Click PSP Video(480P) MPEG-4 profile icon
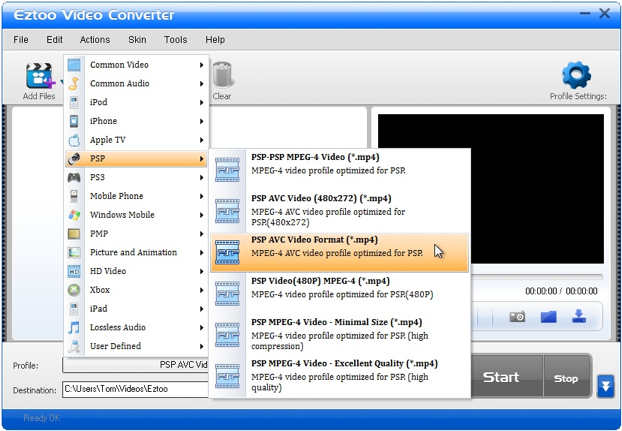This screenshot has width=622, height=431. 227,293
